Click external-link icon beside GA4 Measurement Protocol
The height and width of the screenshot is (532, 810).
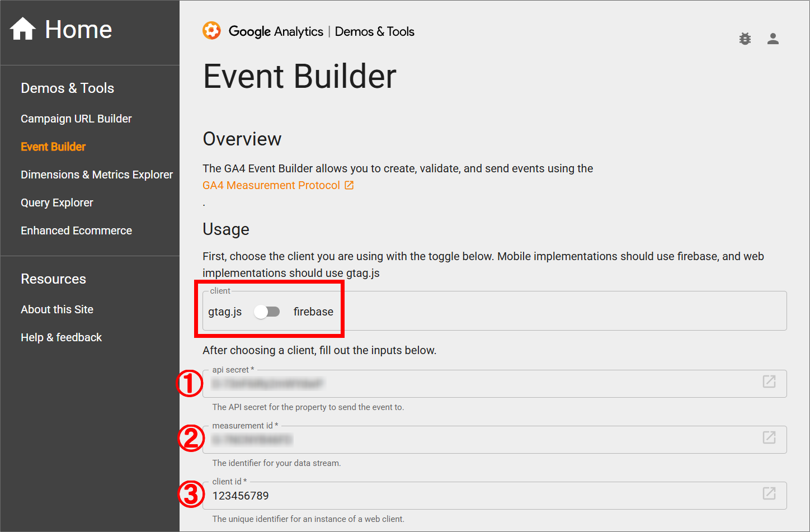(349, 185)
